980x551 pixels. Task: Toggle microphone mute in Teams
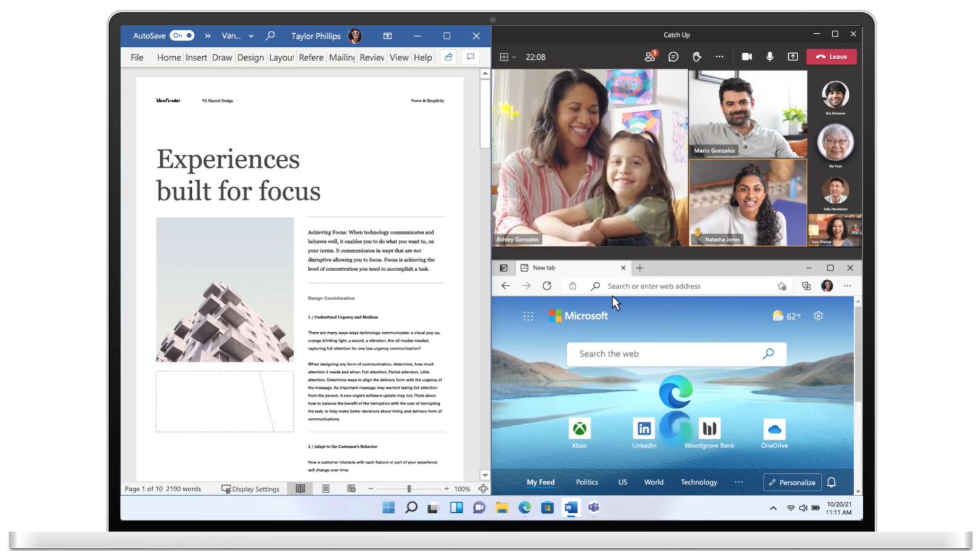pos(770,57)
